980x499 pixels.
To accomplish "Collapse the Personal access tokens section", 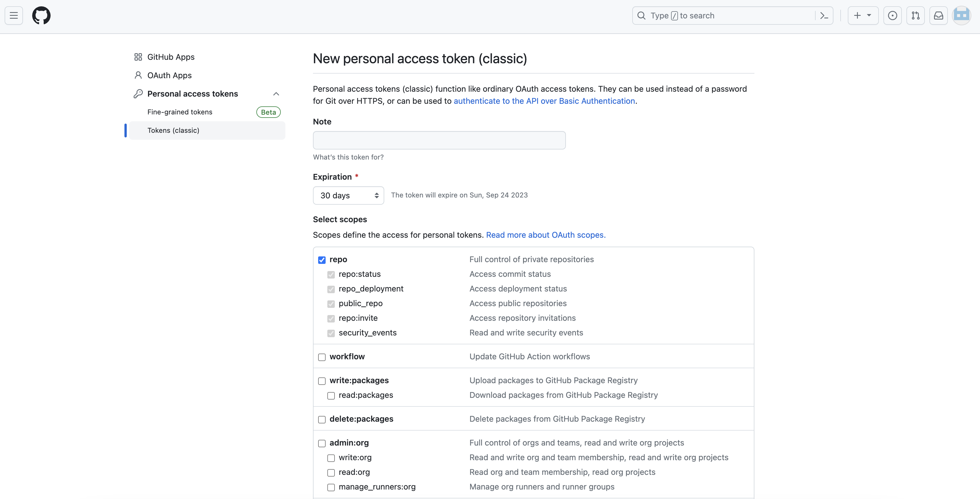I will pos(276,94).
